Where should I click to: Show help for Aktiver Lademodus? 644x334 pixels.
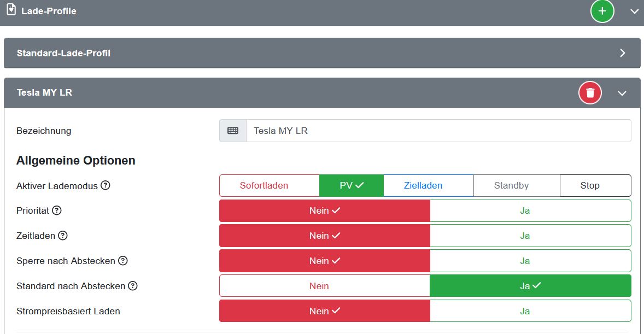106,185
